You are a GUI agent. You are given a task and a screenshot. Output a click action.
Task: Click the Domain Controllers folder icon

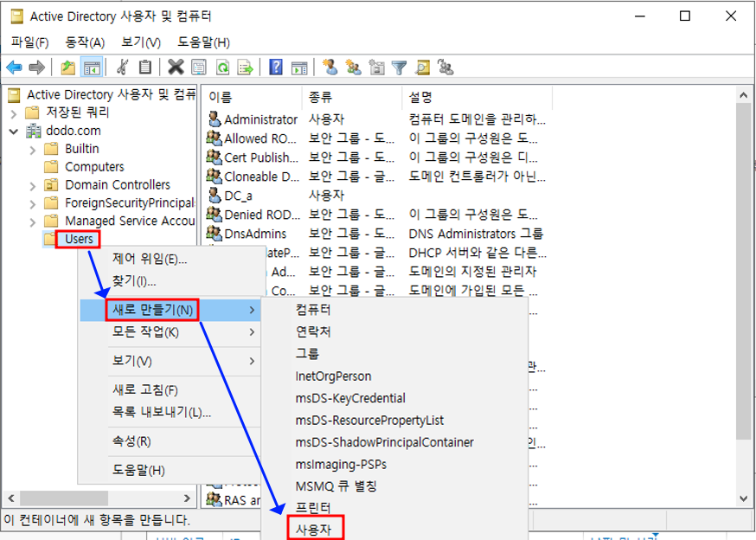[x=51, y=185]
